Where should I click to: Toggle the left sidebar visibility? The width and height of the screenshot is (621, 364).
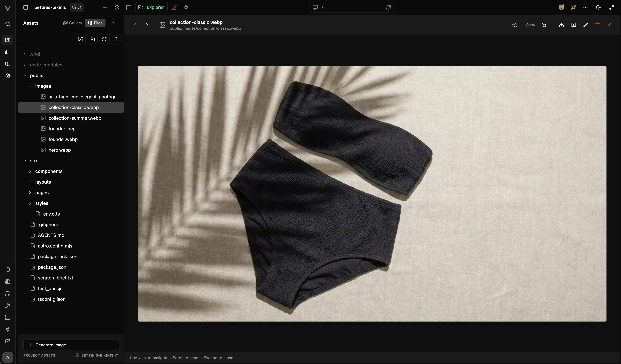point(25,7)
